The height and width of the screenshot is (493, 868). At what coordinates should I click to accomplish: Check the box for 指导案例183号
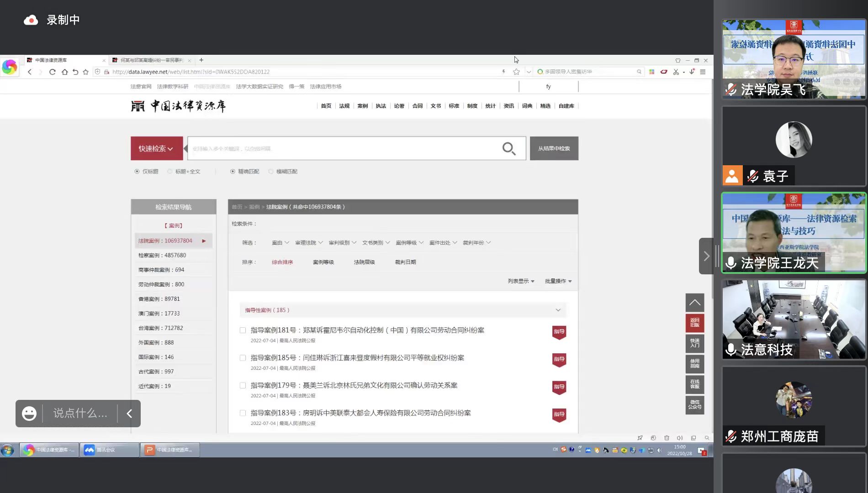coord(243,413)
